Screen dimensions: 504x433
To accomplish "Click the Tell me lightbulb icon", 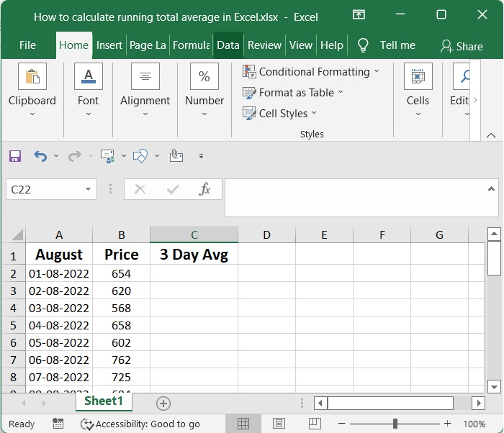I will 364,45.
